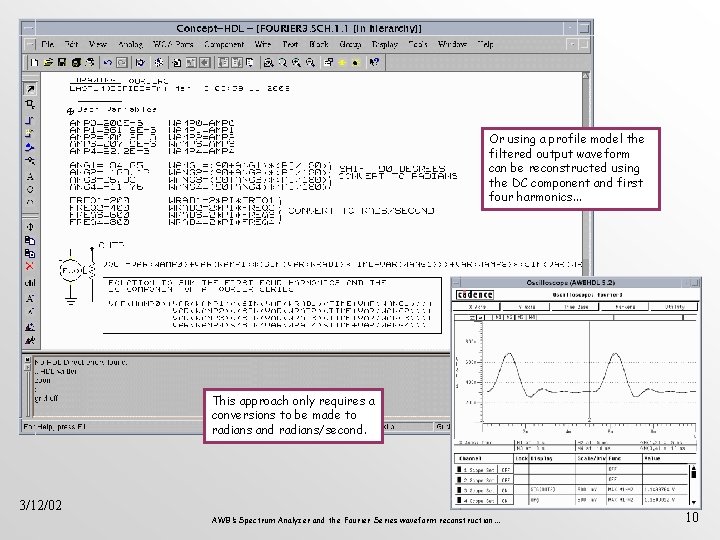Image resolution: width=720 pixels, height=540 pixels.
Task: Open the Component menu
Action: (x=224, y=45)
